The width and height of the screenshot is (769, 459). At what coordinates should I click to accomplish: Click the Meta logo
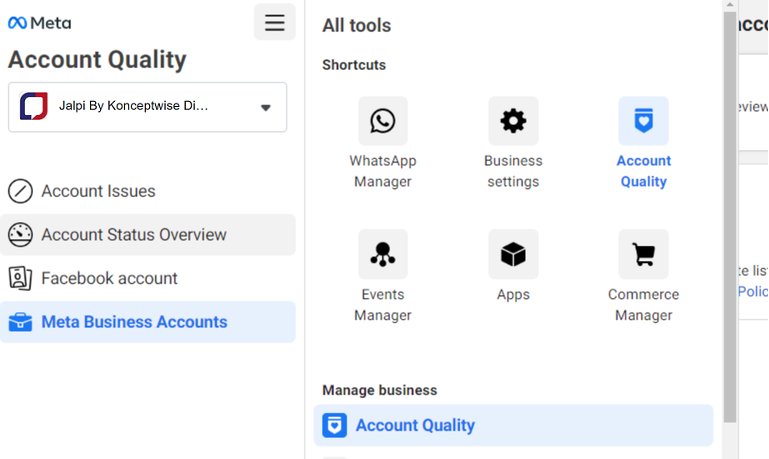pyautogui.click(x=40, y=23)
